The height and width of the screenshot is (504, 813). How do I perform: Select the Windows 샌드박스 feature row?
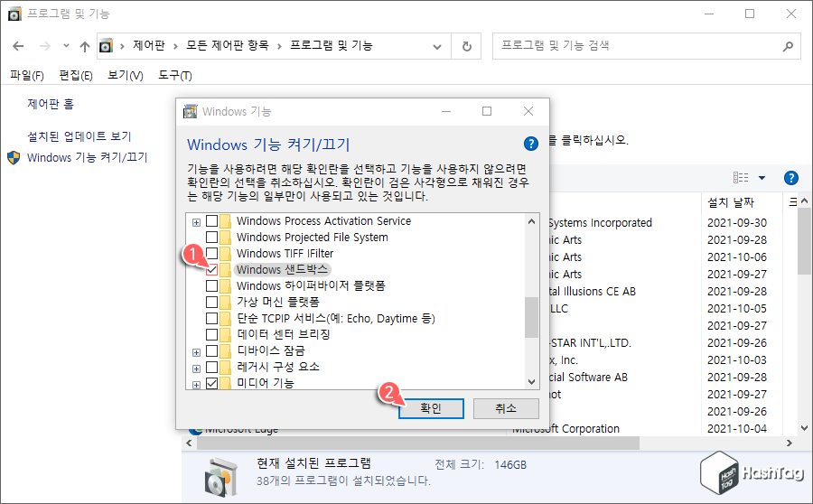282,270
